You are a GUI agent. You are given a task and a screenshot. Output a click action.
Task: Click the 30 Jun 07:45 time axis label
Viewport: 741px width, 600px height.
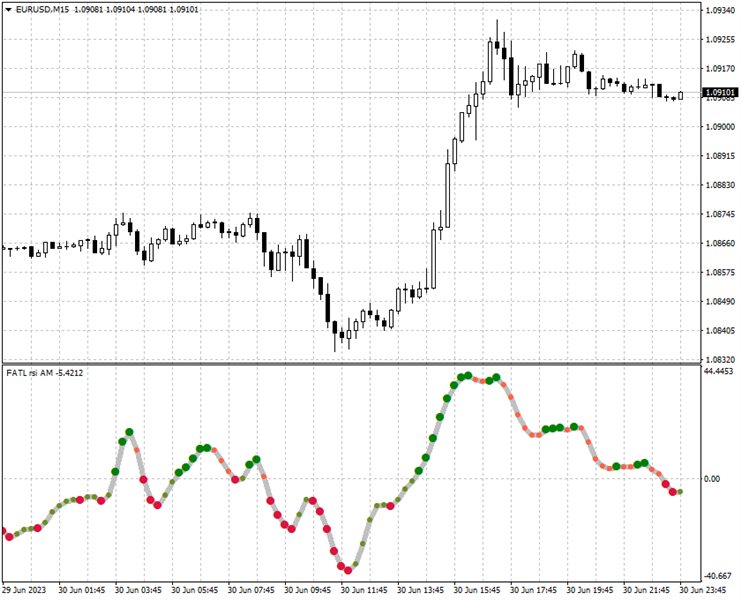coord(251,590)
